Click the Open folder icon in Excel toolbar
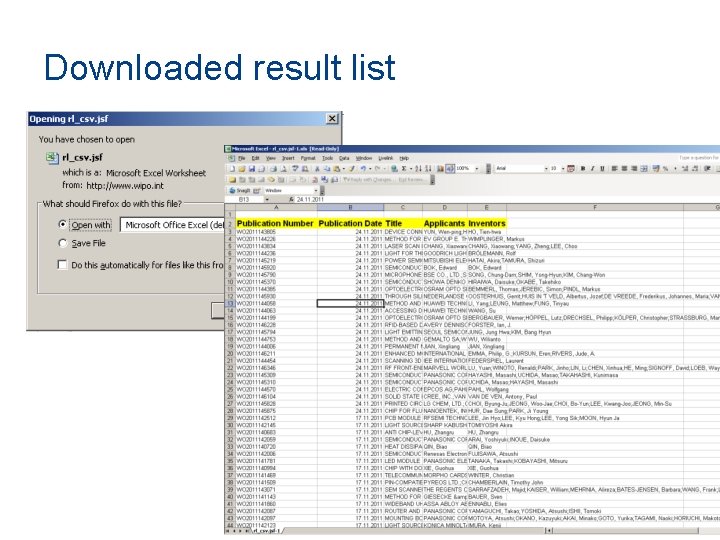This screenshot has height=540, width=720. click(242, 169)
